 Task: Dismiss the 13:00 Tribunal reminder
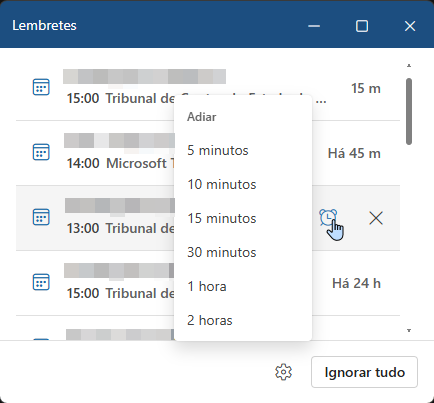[376, 218]
